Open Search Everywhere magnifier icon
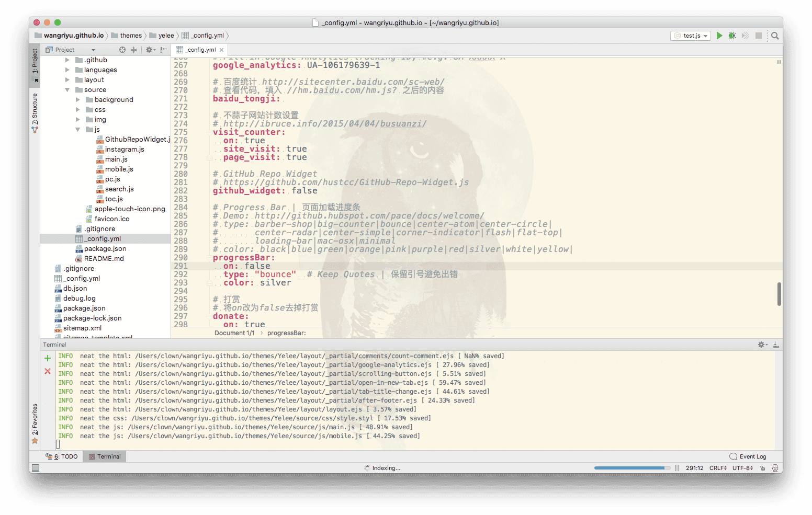 point(775,36)
